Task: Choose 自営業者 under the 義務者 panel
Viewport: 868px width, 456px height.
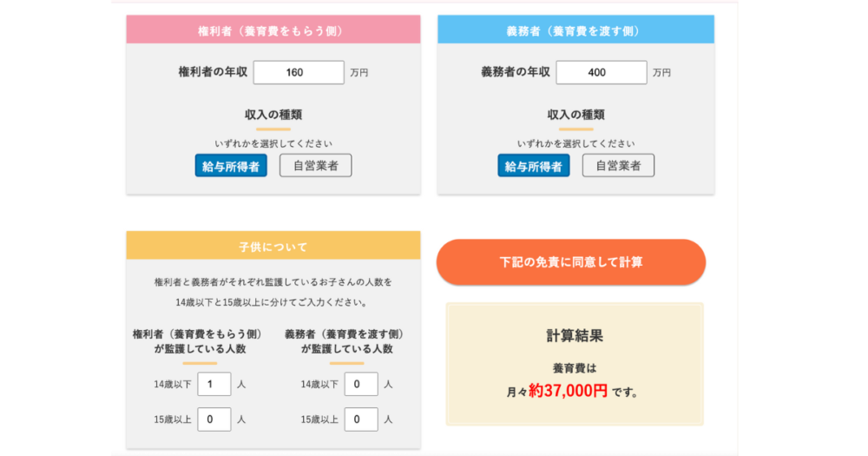Action: click(618, 166)
